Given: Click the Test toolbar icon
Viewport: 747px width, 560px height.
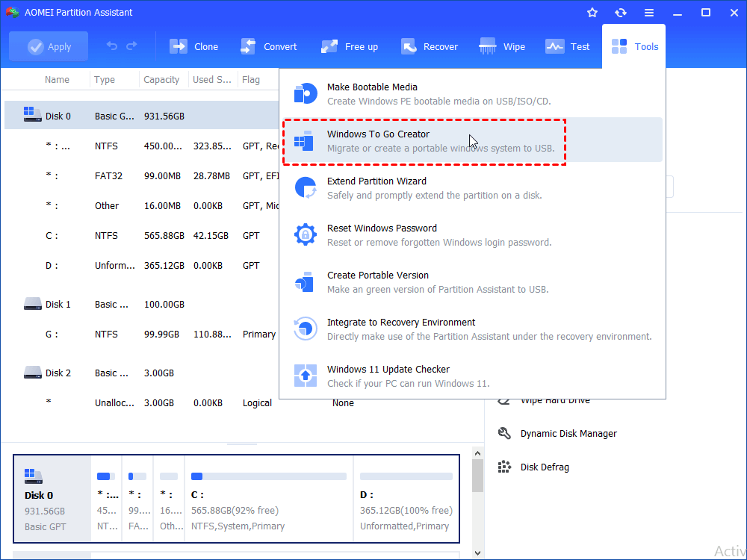Looking at the screenshot, I should pos(568,46).
